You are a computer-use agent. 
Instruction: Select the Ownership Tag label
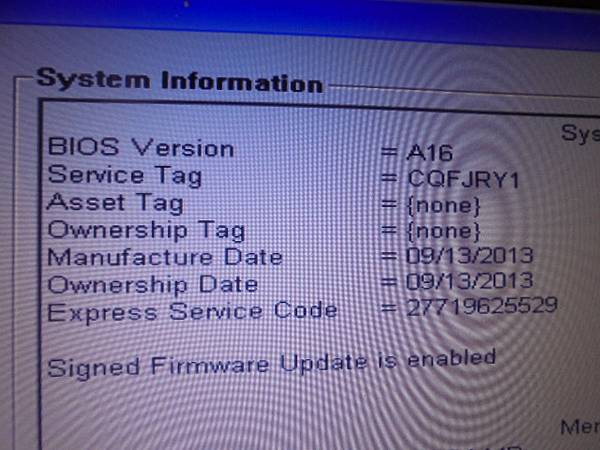pyautogui.click(x=146, y=230)
